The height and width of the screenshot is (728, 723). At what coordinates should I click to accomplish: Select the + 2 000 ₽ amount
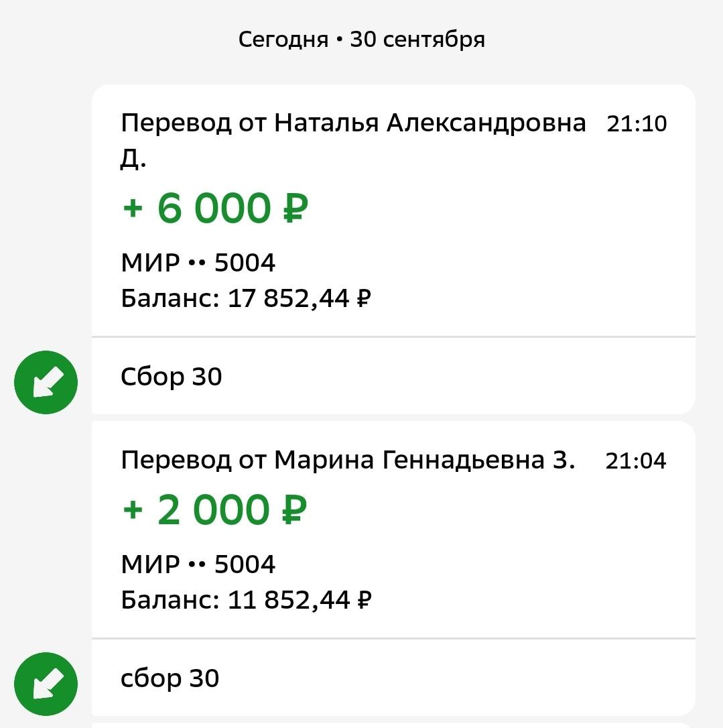coord(215,510)
